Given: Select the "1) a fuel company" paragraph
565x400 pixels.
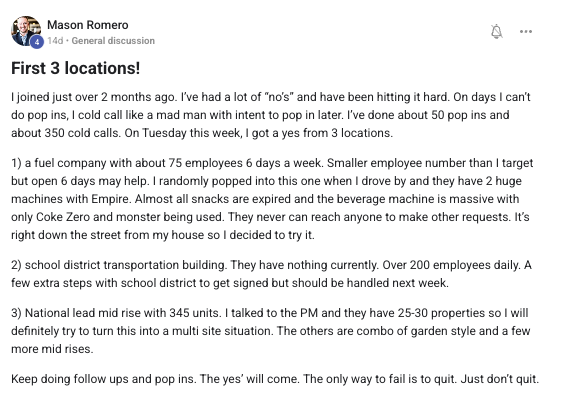Looking at the screenshot, I should pos(272,199).
